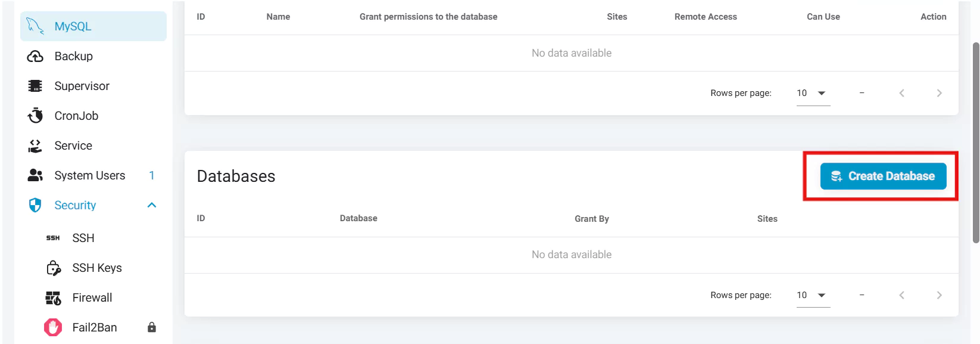Click the Supervisor chip icon
This screenshot has height=344, width=980.
point(35,86)
